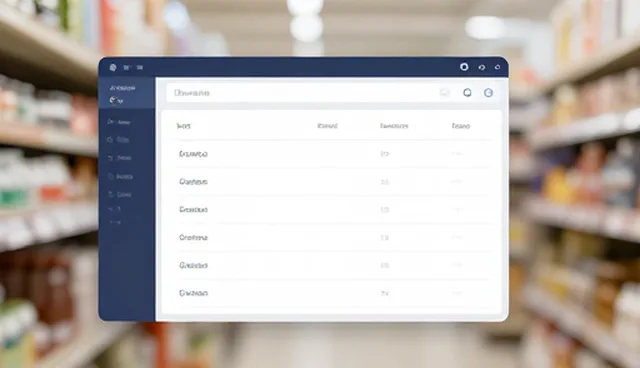Open the last table row's name link

click(x=193, y=293)
